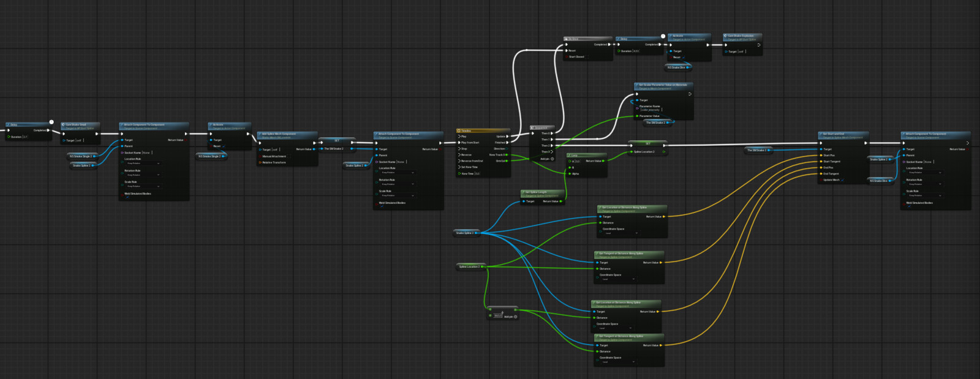Viewport: 980px width, 379px height.
Task: Open Rotation Rule dropdown on rightmost Attach Component node
Action: coord(925,184)
